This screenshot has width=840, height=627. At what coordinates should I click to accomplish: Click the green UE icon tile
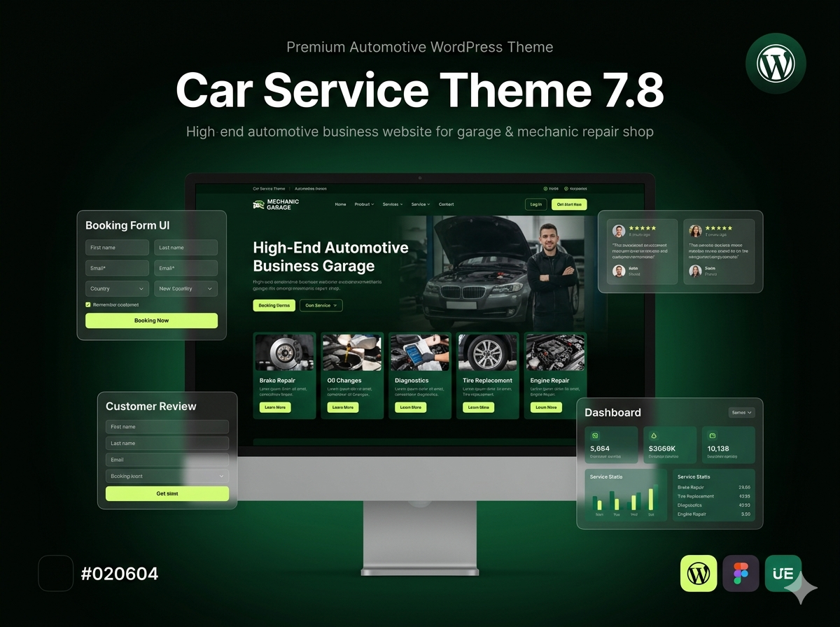tap(783, 574)
